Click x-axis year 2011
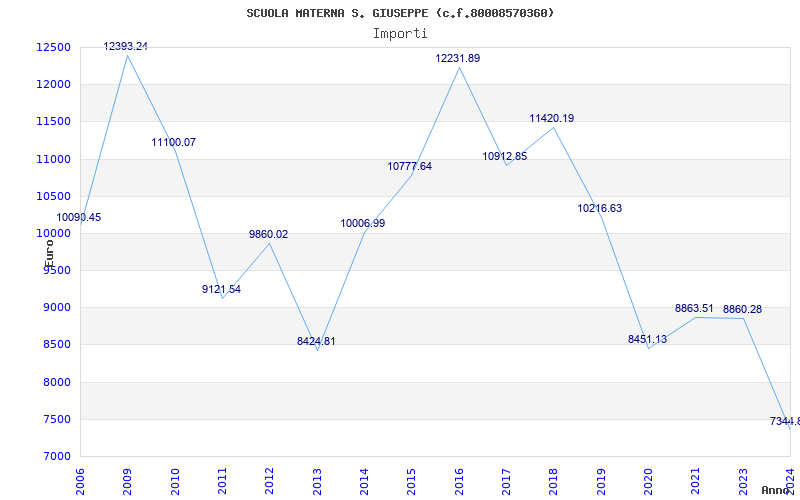The height and width of the screenshot is (500, 800). [x=222, y=482]
